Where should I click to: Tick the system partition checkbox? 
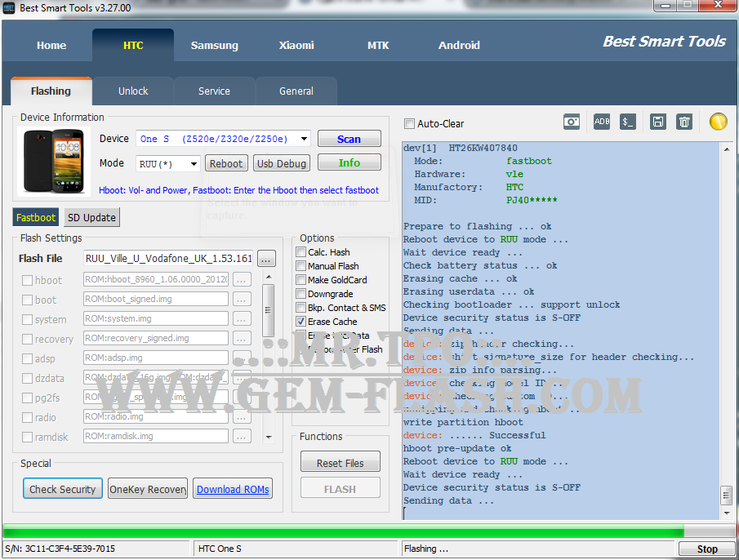(27, 320)
